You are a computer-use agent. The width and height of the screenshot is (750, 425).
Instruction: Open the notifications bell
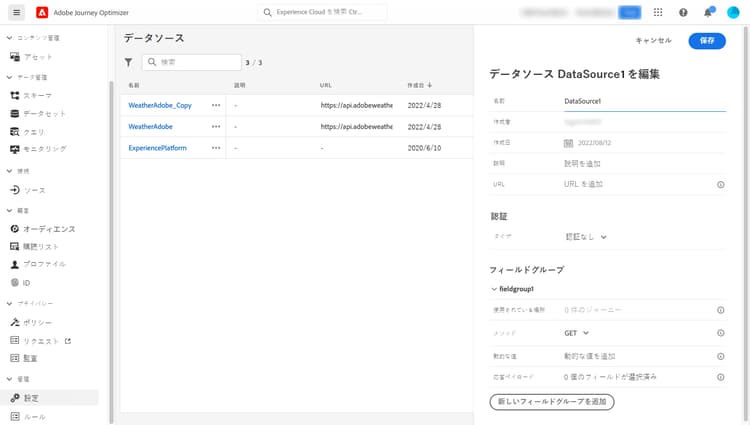click(x=708, y=12)
